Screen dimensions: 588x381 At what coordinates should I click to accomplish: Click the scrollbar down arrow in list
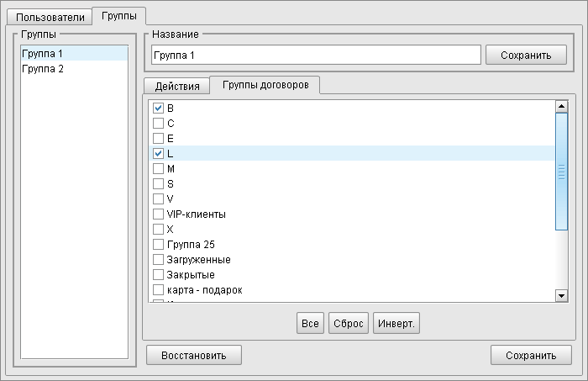click(562, 295)
